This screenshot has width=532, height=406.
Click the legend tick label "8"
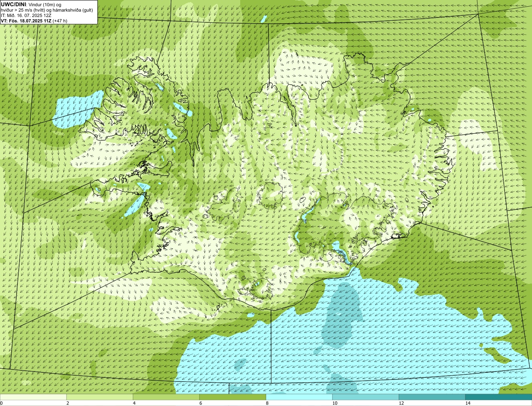(267, 403)
